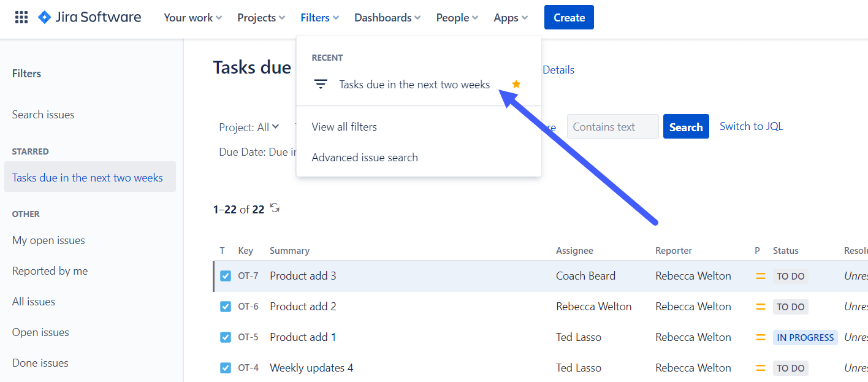Click medium priority icon for OT-5

point(761,337)
